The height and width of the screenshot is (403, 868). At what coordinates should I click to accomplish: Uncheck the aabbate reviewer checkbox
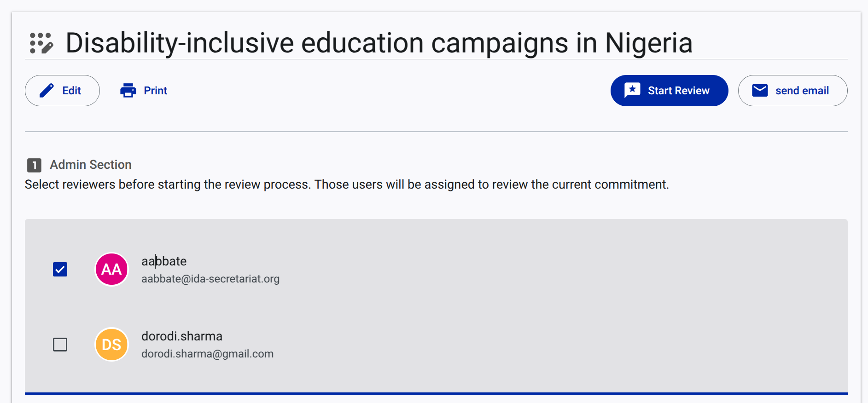pos(60,269)
